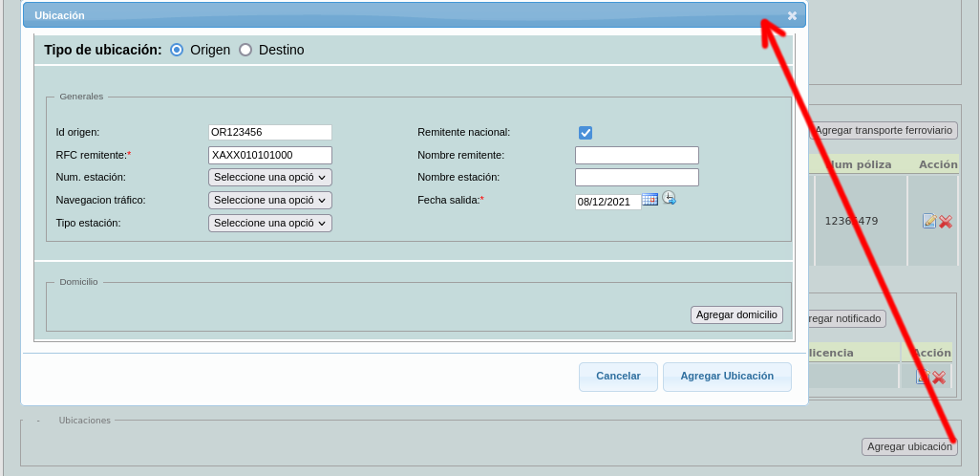Delete the row in the licencia table
The height and width of the screenshot is (476, 980).
click(x=939, y=378)
